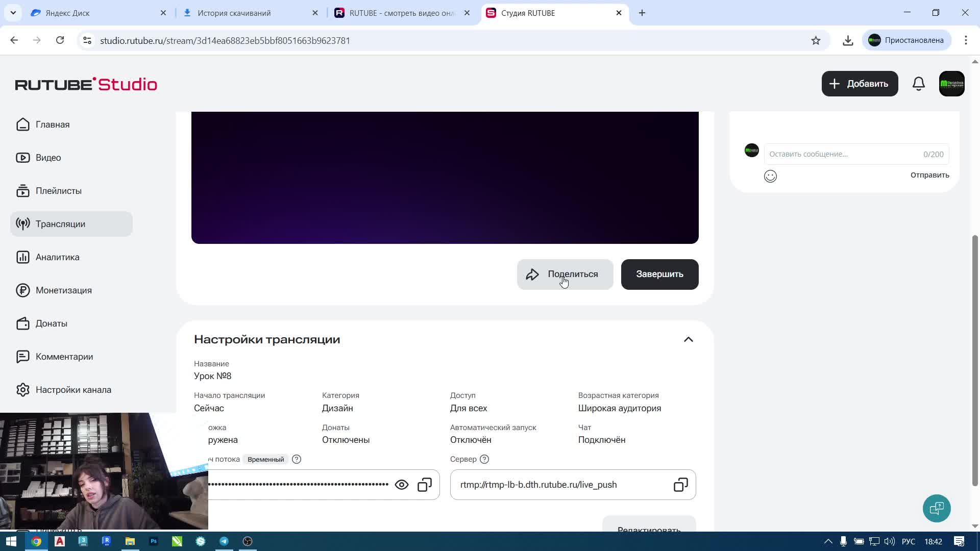The width and height of the screenshot is (980, 551).
Task: Switch to the Яндекс Диск tab
Action: coord(97,13)
